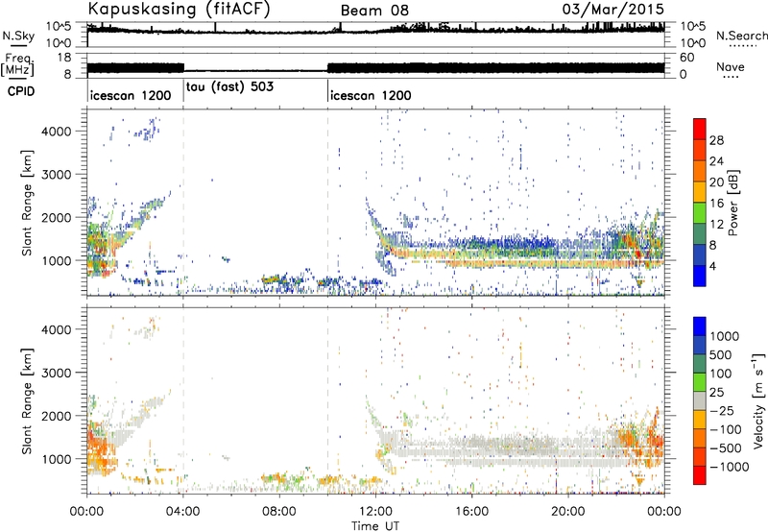Click the '-1000' tick on the velocity colorbar

tap(730, 467)
